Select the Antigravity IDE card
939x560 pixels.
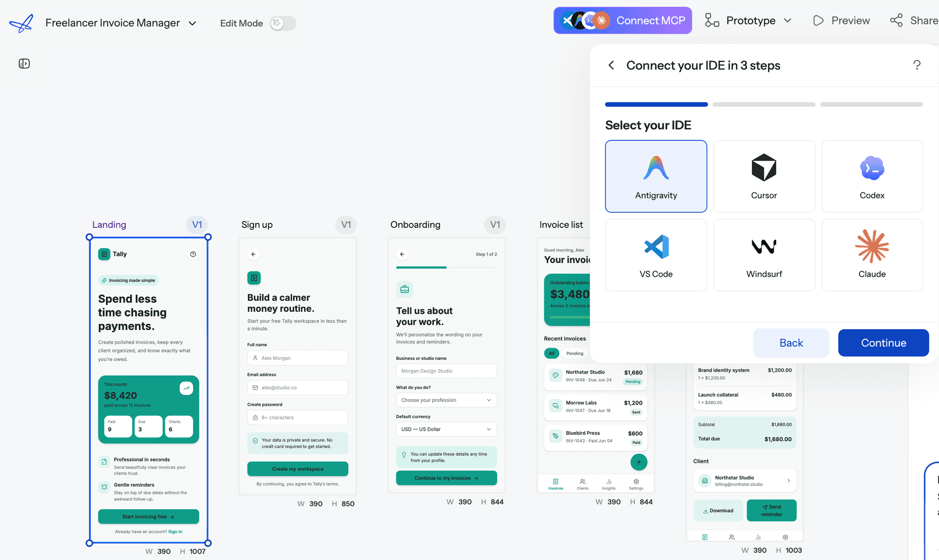[656, 176]
